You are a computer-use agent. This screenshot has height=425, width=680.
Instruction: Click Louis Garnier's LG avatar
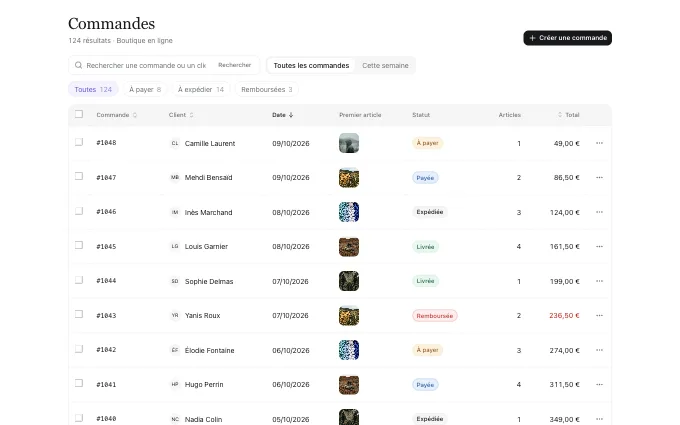175,246
